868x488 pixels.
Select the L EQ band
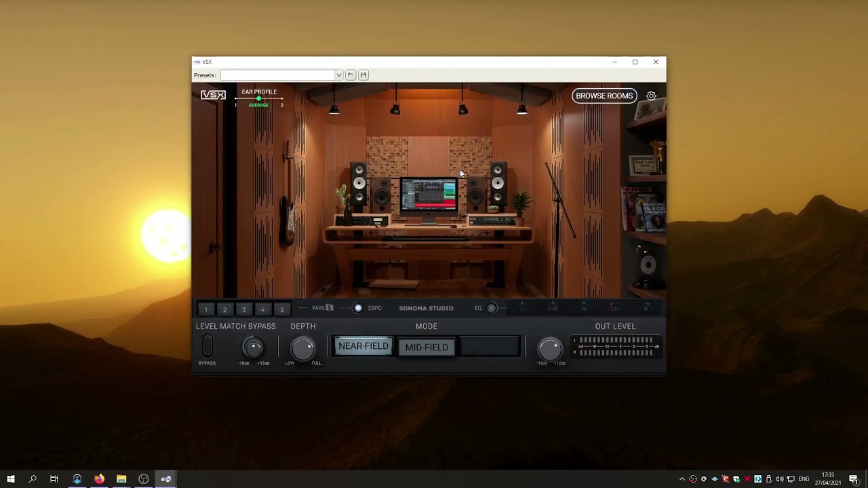[x=522, y=308]
